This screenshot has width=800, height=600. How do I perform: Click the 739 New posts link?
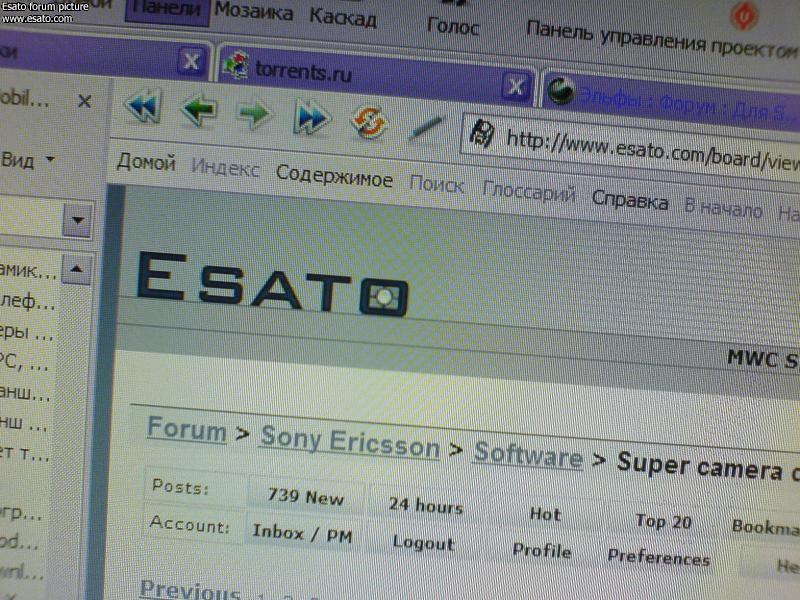pos(306,496)
